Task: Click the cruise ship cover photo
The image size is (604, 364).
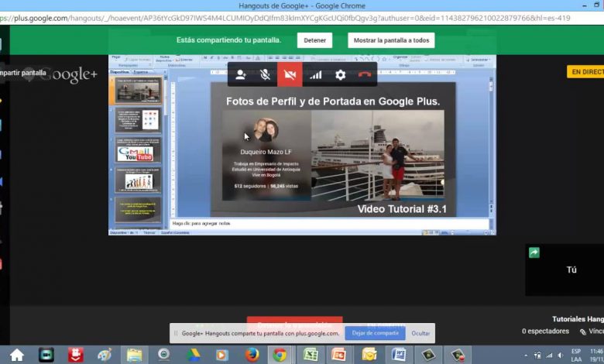Action: 378,155
